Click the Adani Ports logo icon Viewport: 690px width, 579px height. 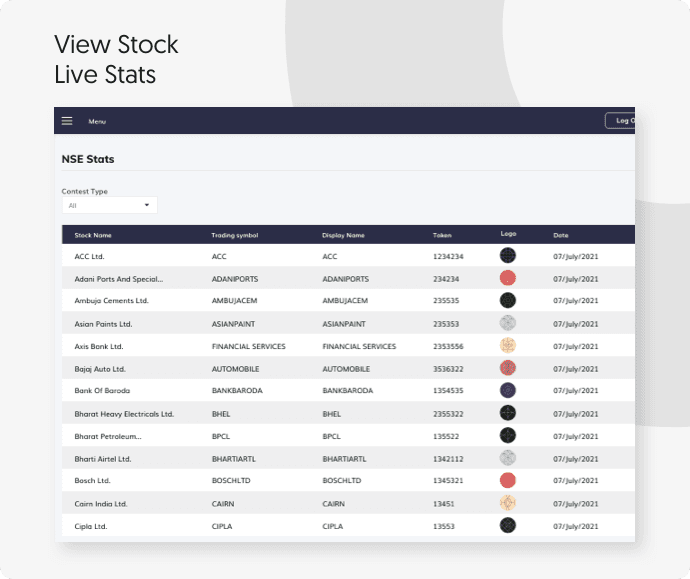coord(508,278)
